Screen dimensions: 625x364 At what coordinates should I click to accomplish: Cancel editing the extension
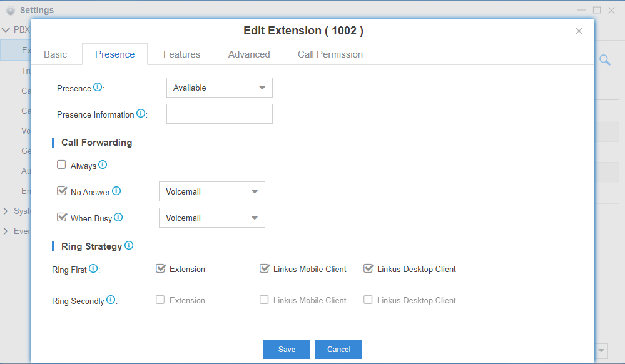click(x=338, y=350)
